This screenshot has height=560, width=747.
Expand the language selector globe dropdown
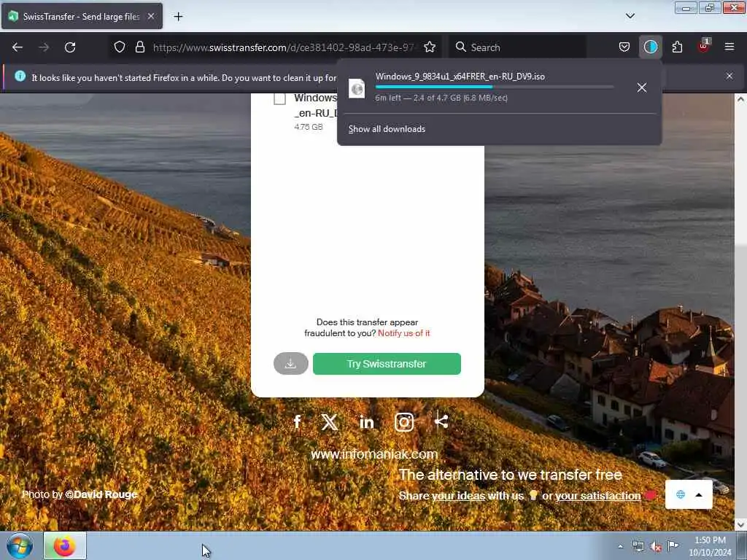[689, 495]
